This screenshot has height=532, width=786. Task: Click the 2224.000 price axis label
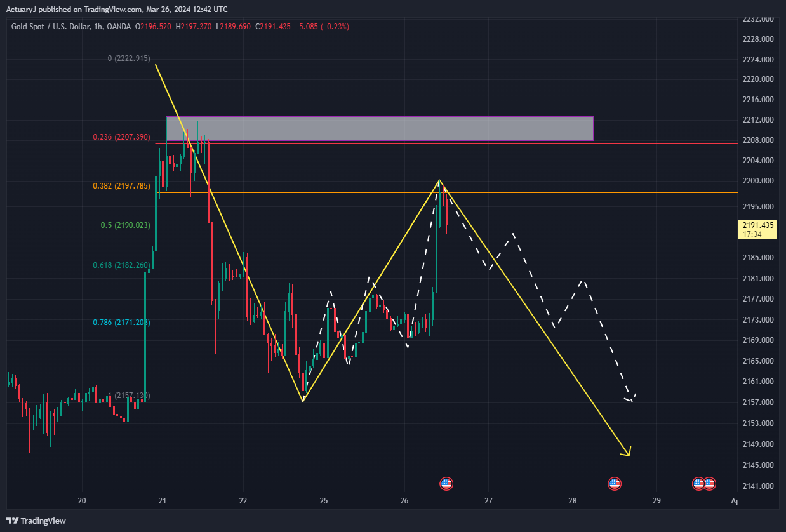coord(758,60)
